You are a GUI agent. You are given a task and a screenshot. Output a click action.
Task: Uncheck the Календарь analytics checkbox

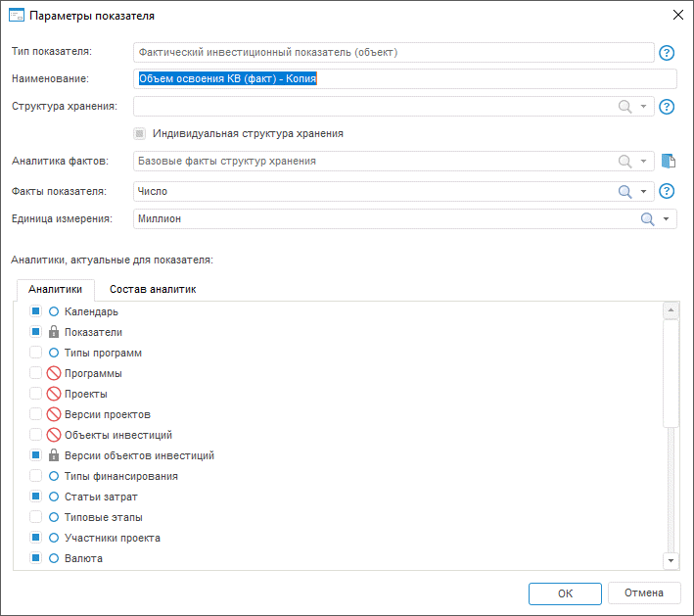(35, 311)
